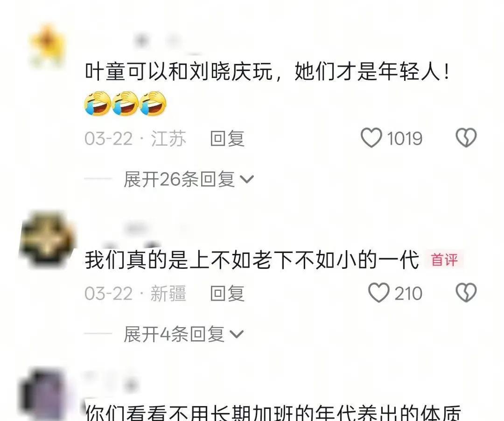
Task: Reply to the 江苏 comment via 回复
Action: point(227,139)
